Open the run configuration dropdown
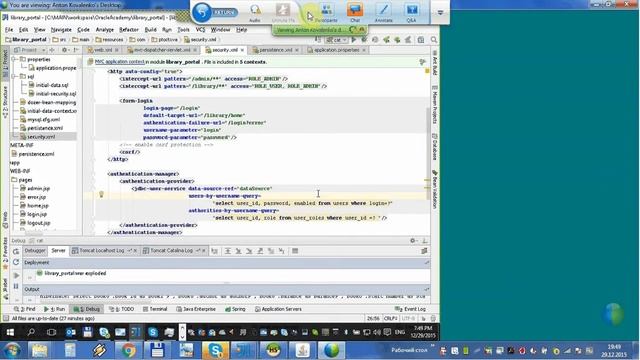The width and height of the screenshot is (640, 360). tap(336, 40)
